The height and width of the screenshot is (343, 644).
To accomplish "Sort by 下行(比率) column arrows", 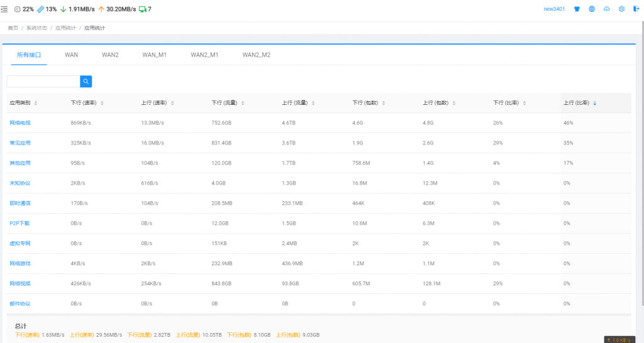I will pyautogui.click(x=525, y=103).
